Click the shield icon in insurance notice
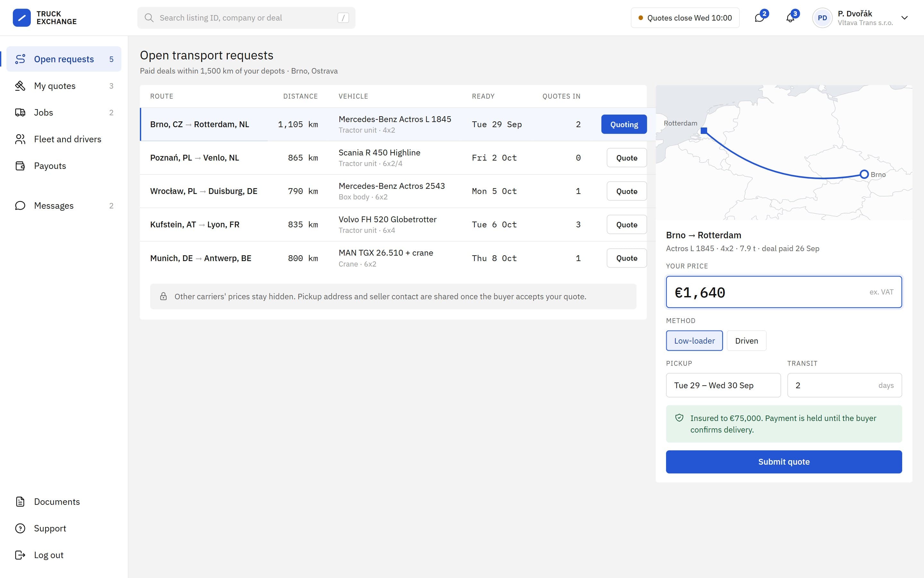Viewport: 924px width, 578px height. pos(679,418)
